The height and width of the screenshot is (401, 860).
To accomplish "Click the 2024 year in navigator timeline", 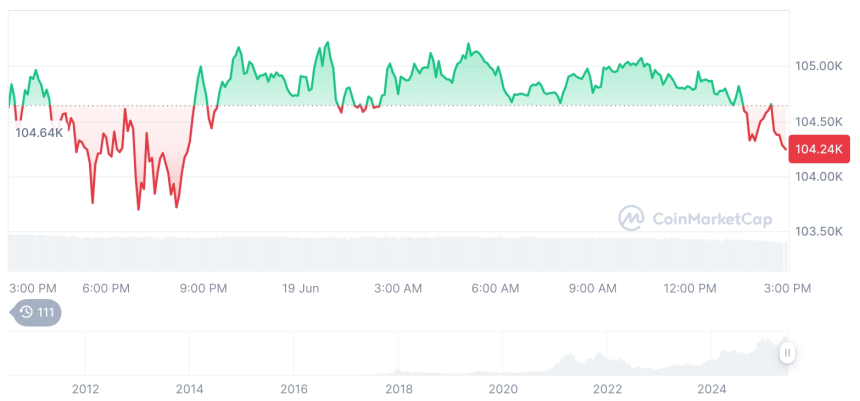I will [x=712, y=388].
